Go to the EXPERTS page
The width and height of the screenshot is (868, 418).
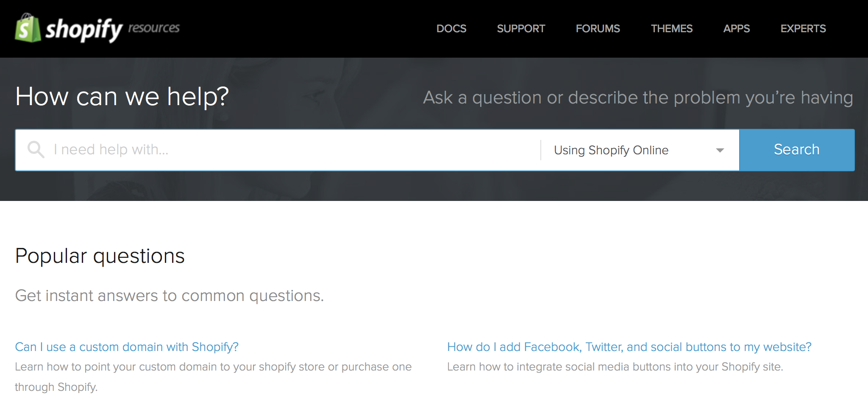coord(803,29)
